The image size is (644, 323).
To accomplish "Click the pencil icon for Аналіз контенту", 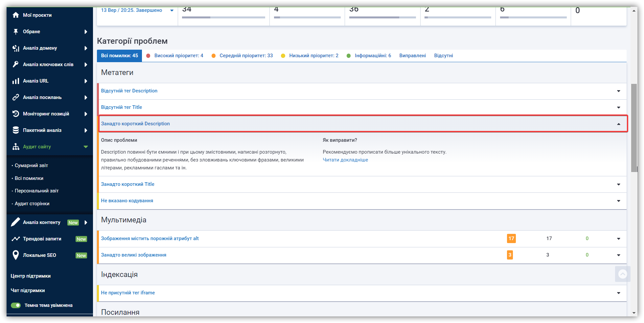I will coord(15,222).
